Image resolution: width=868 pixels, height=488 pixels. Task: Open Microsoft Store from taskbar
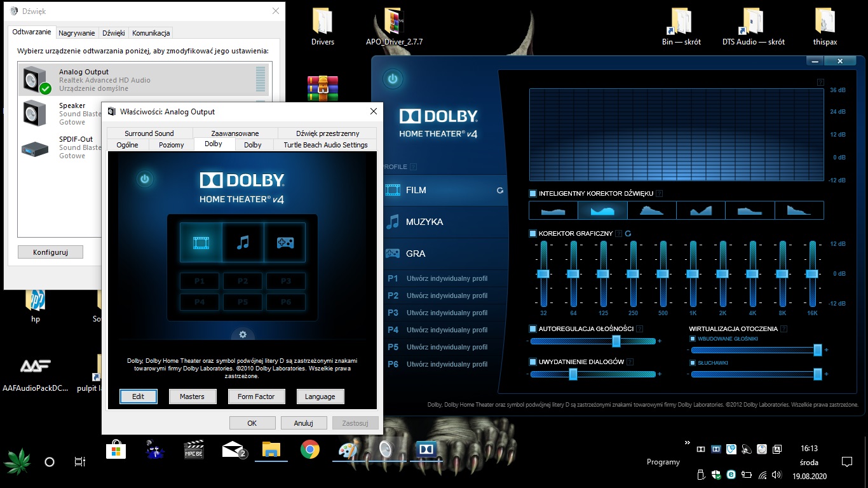pyautogui.click(x=116, y=450)
